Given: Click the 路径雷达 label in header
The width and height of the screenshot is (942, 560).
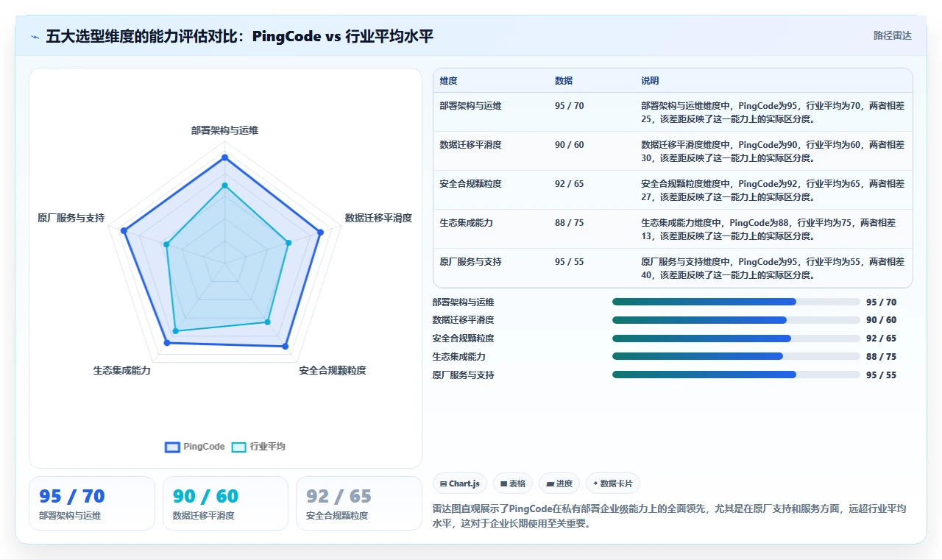Looking at the screenshot, I should click(x=892, y=35).
